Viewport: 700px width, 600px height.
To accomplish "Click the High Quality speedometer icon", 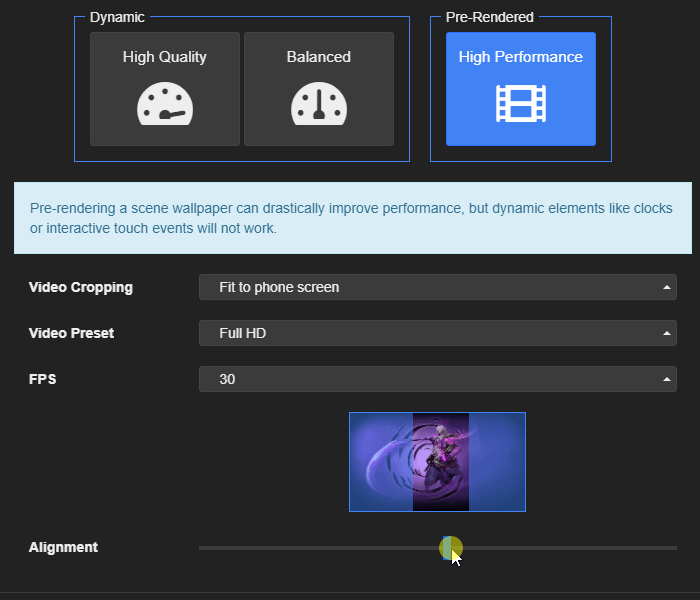I will tap(165, 105).
